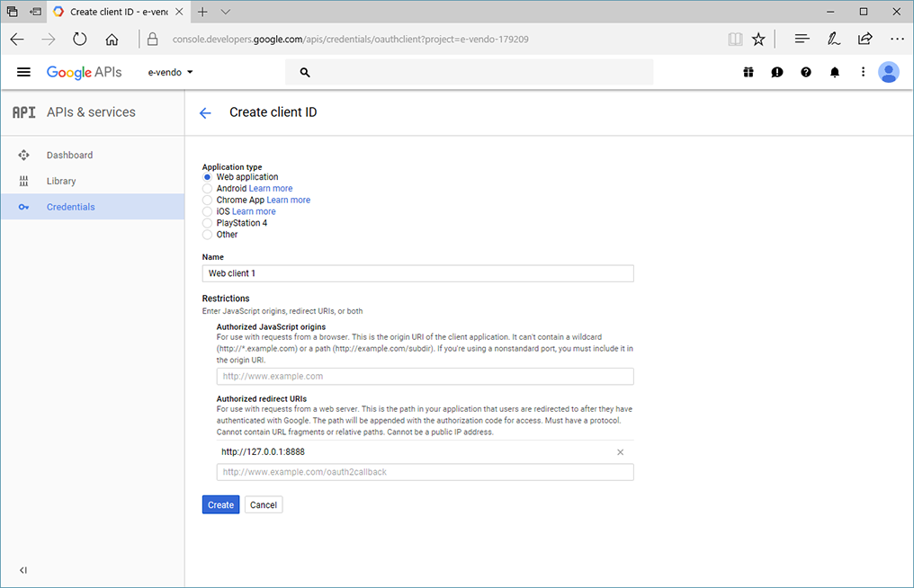Open the notifications bell
The height and width of the screenshot is (588, 914).
[835, 72]
